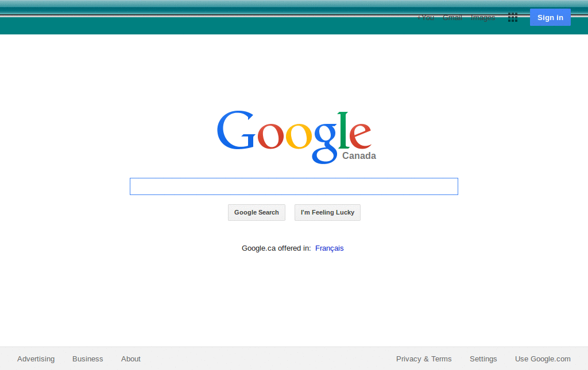This screenshot has width=588, height=370.
Task: Click the Google Search button
Action: click(x=257, y=212)
